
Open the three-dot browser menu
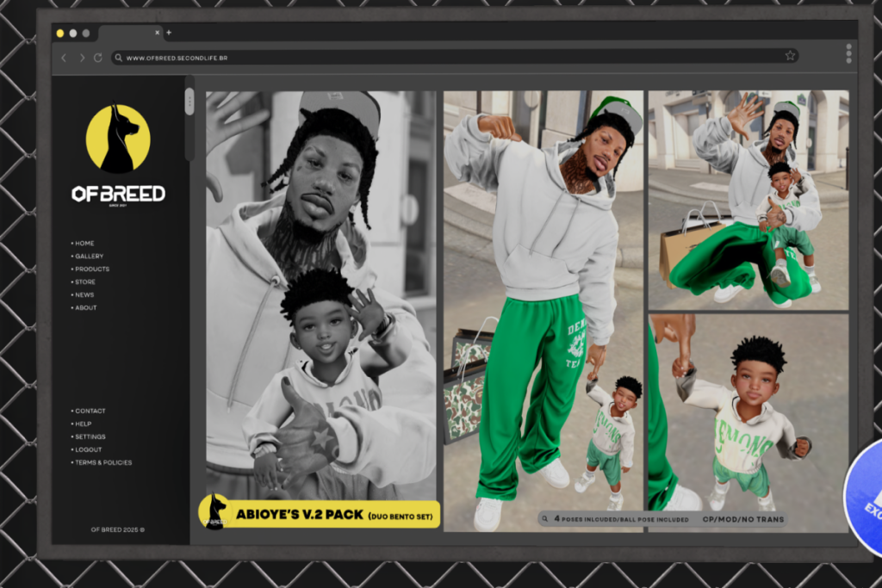848,53
